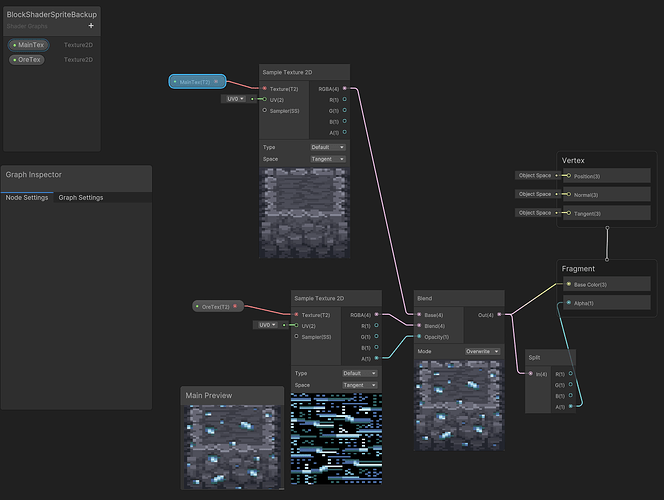Switch to the Node Settings tab
The height and width of the screenshot is (500, 664).
pyautogui.click(x=27, y=198)
